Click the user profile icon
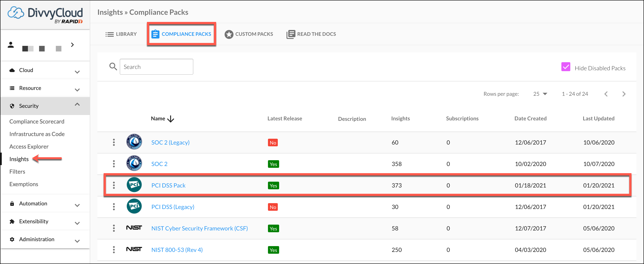The width and height of the screenshot is (644, 264). pos(11,45)
